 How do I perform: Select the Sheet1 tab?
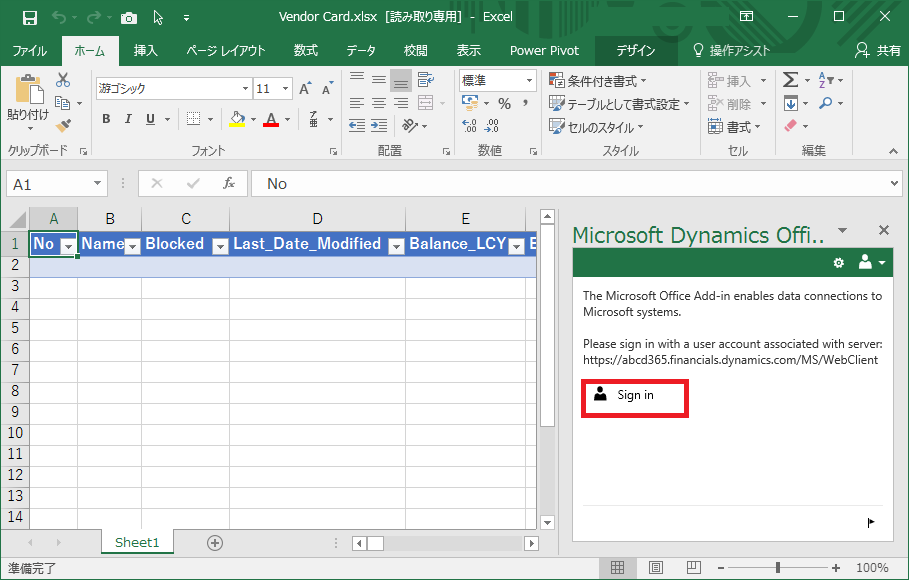tap(137, 542)
